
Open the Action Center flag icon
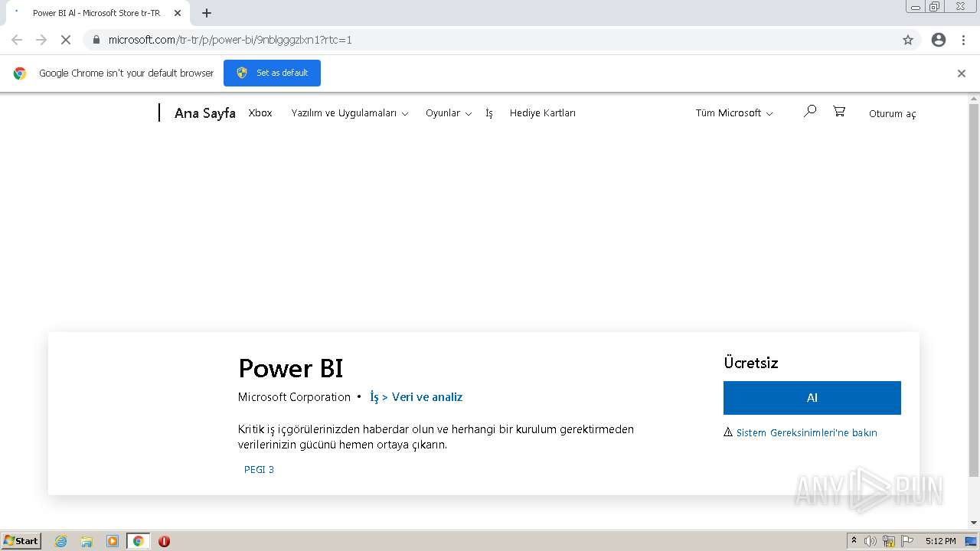coord(907,541)
